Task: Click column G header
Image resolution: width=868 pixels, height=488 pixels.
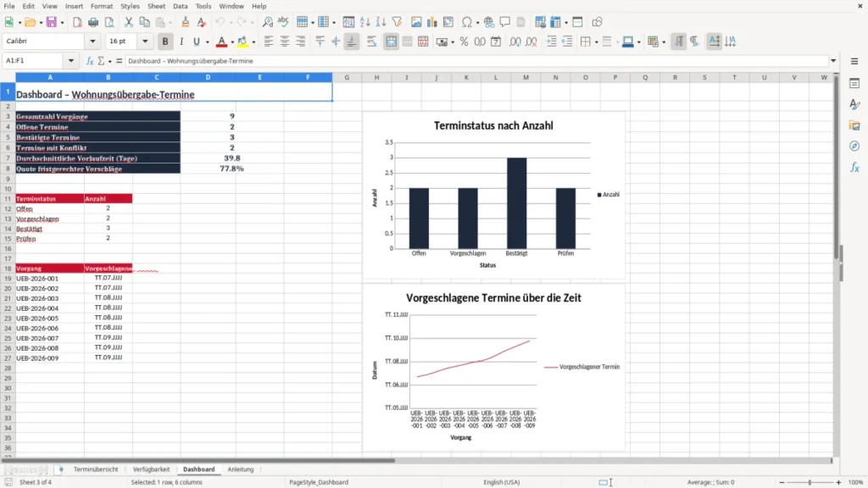Action: click(x=347, y=77)
